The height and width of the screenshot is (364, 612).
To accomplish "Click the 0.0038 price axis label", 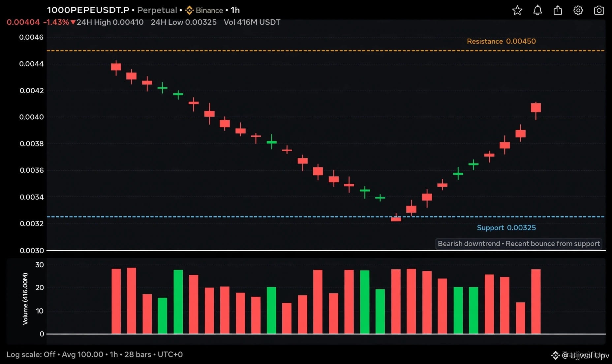I will (32, 144).
